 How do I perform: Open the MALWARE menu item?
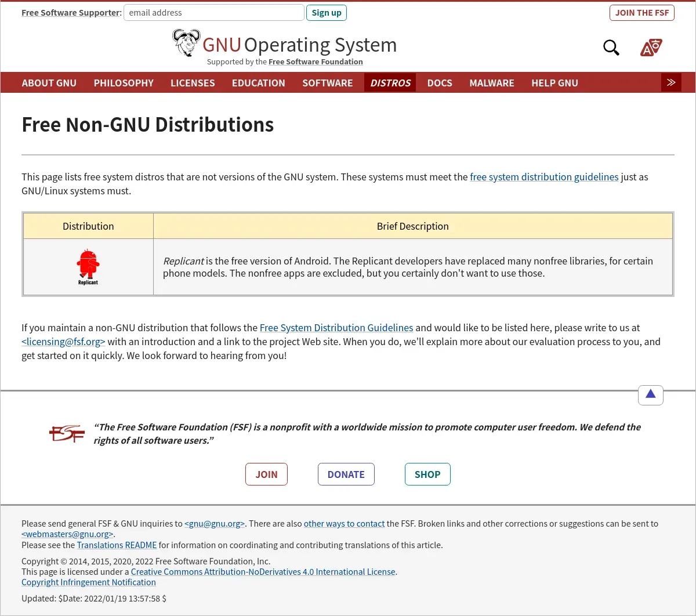492,83
